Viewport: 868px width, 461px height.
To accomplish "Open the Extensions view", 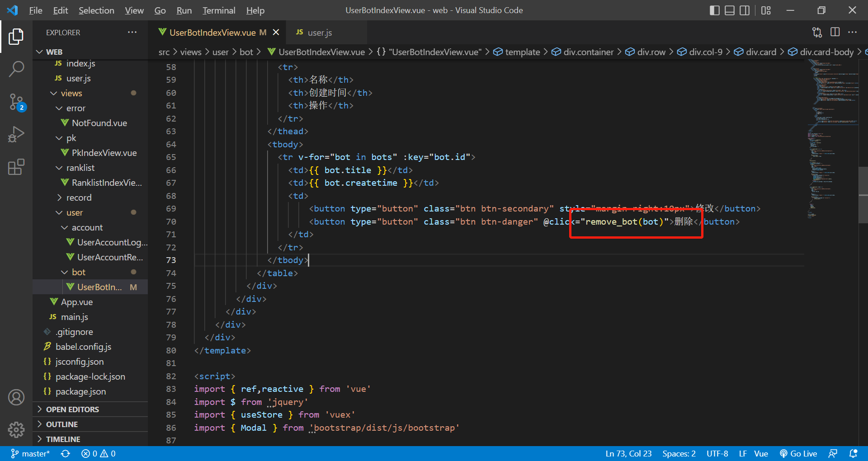I will click(16, 167).
